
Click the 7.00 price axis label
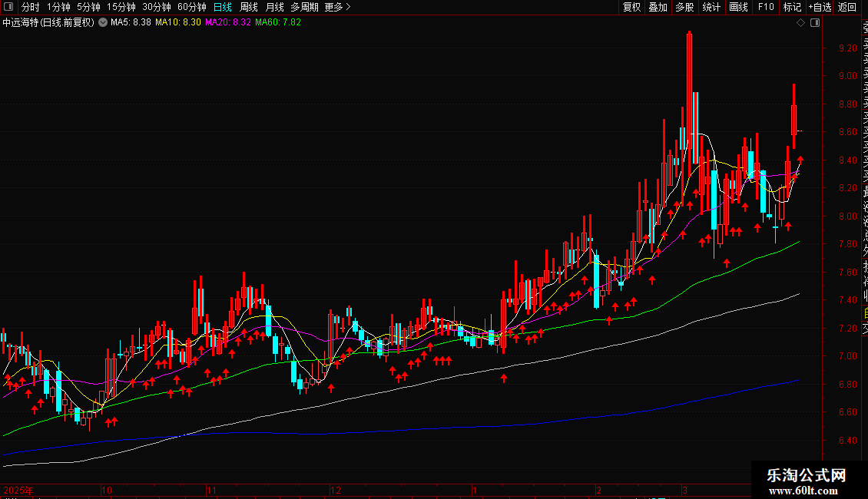pyautogui.click(x=847, y=356)
